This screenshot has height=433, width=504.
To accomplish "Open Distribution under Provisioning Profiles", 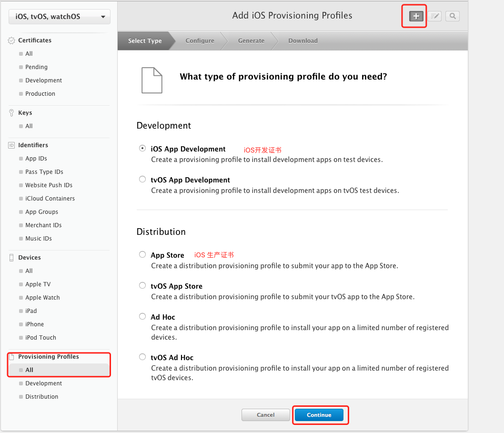I will pyautogui.click(x=42, y=397).
